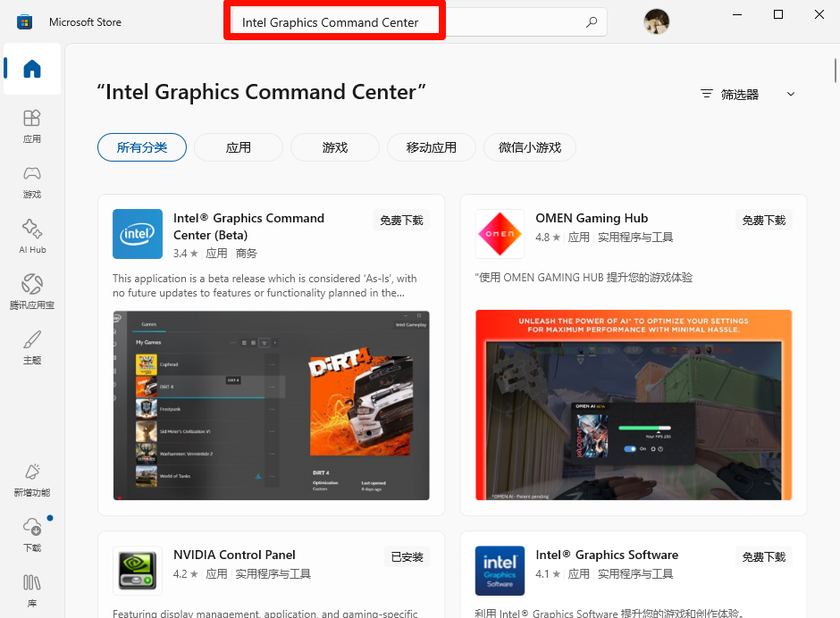Open the OMEN Gaming Hub promo image
The image size is (840, 618).
pyautogui.click(x=634, y=405)
